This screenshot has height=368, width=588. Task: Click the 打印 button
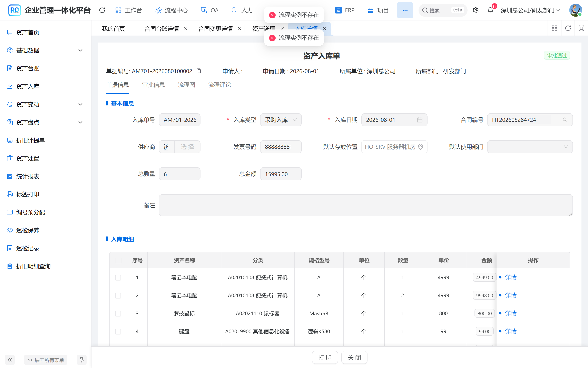pyautogui.click(x=325, y=357)
